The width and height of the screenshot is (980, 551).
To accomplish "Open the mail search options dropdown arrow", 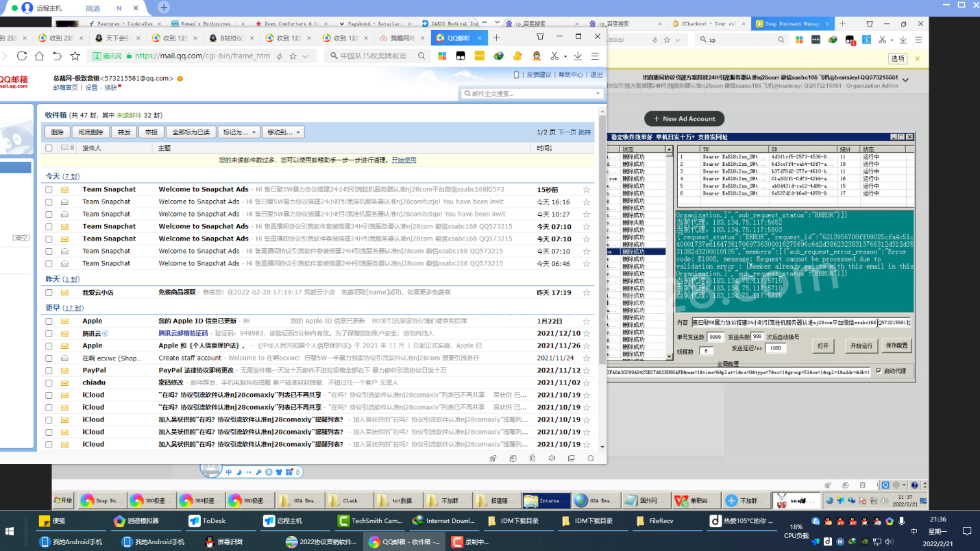I will [597, 94].
